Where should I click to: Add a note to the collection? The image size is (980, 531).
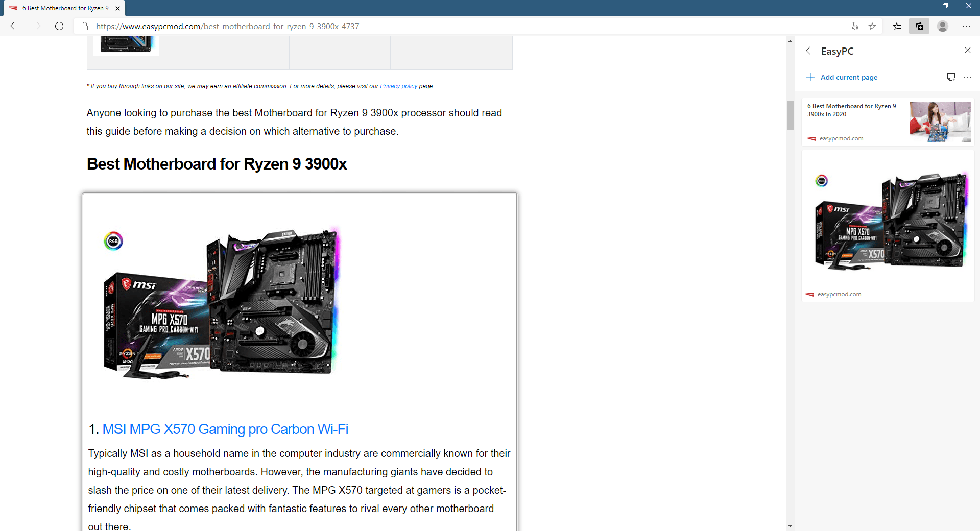pyautogui.click(x=951, y=77)
